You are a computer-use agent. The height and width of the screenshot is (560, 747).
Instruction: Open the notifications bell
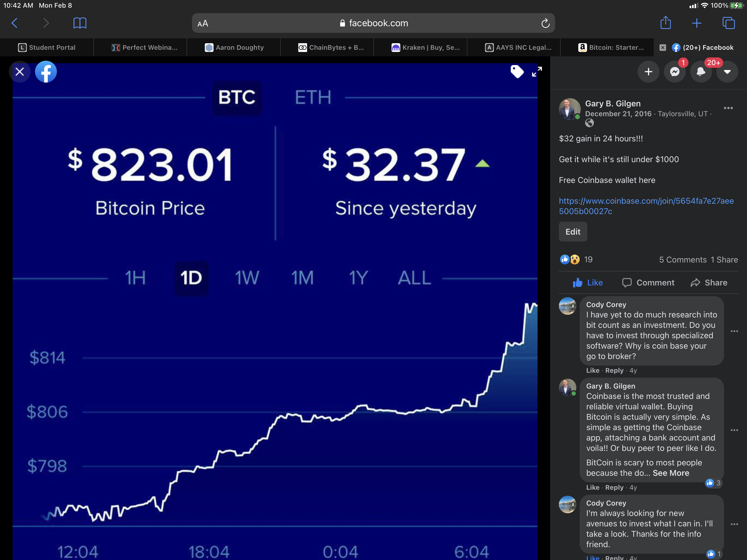[x=701, y=72]
